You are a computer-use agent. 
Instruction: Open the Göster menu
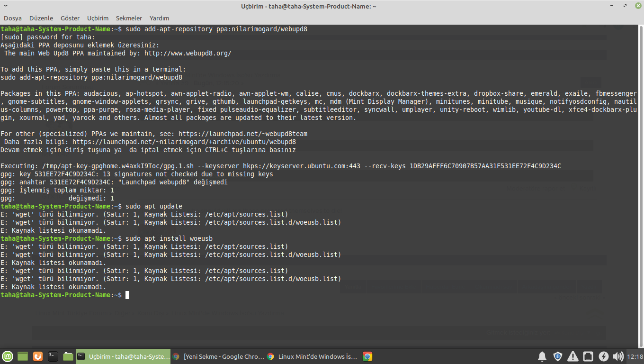(70, 18)
